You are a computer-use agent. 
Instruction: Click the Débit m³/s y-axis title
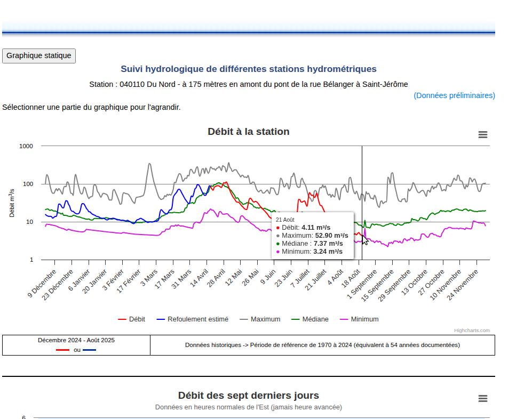click(x=12, y=203)
